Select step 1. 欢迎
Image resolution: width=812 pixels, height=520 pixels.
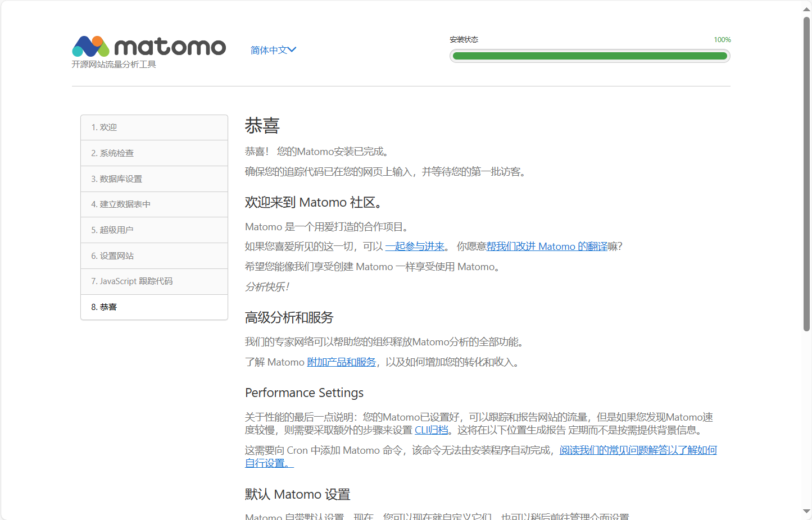154,127
